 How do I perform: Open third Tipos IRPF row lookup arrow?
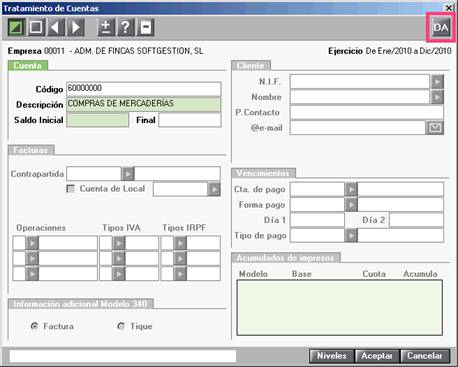click(x=180, y=274)
